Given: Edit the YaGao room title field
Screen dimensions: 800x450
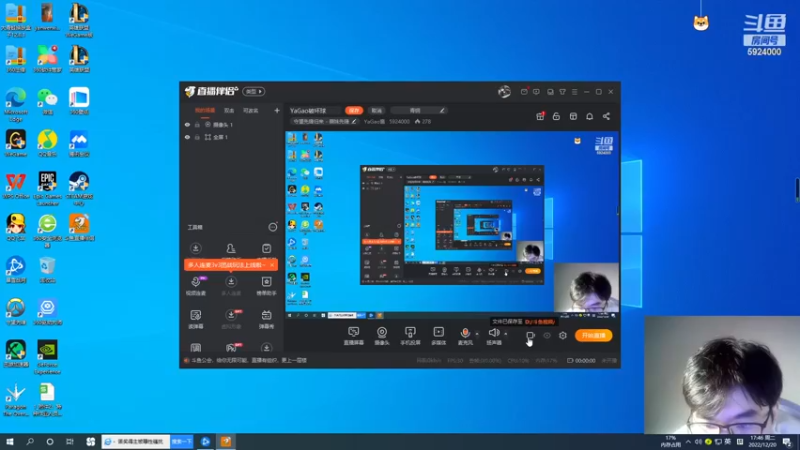Looking at the screenshot, I should (x=315, y=110).
